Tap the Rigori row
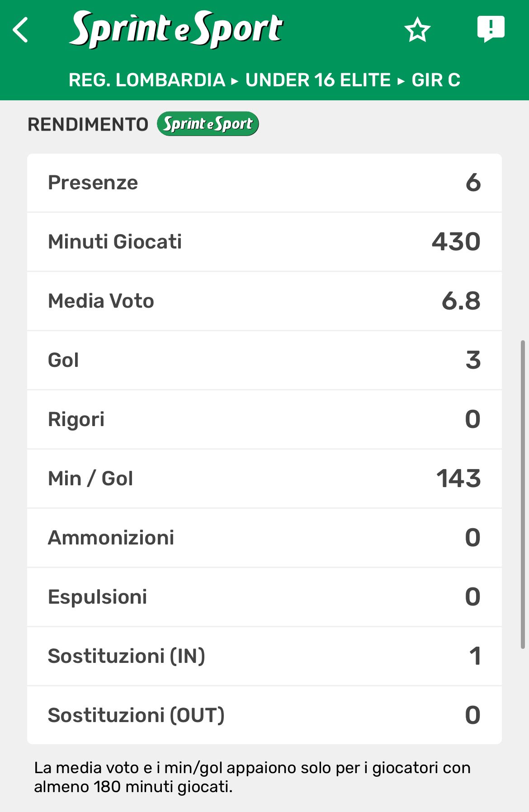Screen dimensions: 529x812 tap(264, 419)
